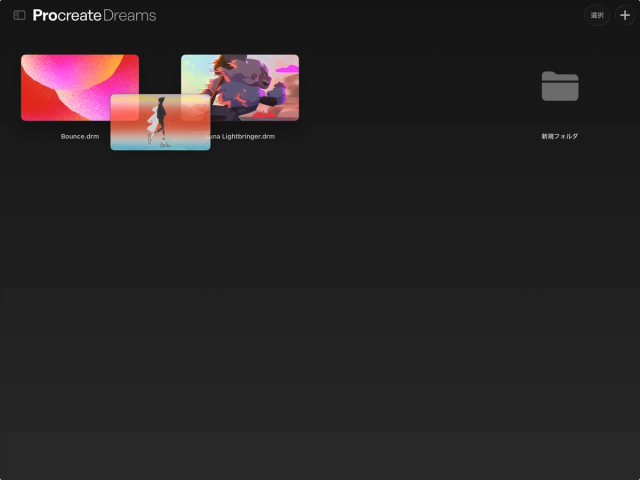The height and width of the screenshot is (480, 640).
Task: Click the 新規フォルダ folder label
Action: tap(560, 136)
